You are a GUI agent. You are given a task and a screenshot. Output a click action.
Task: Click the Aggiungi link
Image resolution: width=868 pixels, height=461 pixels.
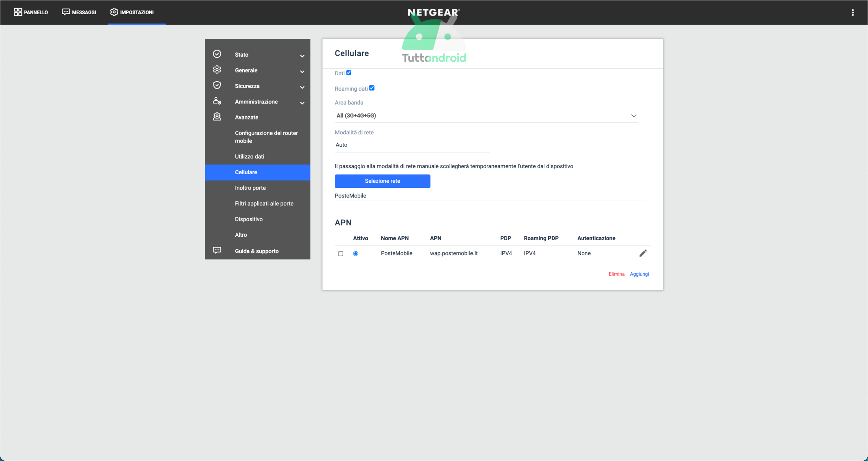[639, 274]
